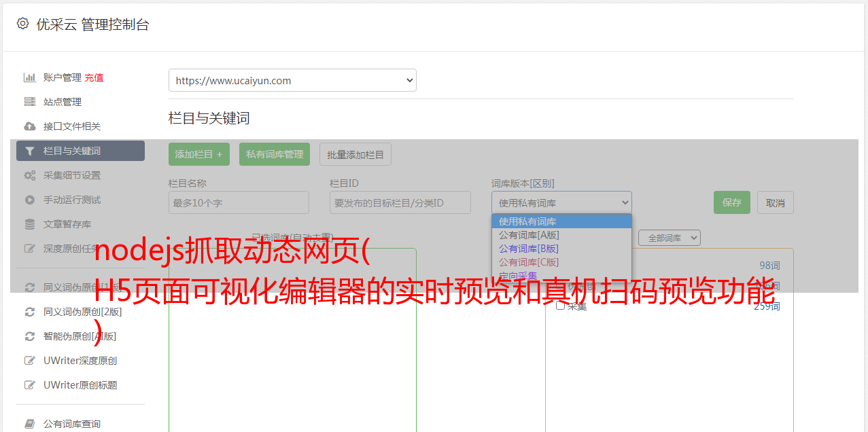Open 账户管理 via its bar chart icon
Image resolution: width=868 pixels, height=432 pixels.
pos(30,77)
